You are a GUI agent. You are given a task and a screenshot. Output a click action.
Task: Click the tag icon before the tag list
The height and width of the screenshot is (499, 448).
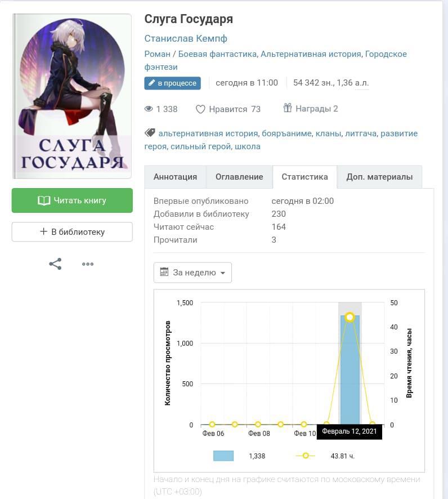point(150,133)
